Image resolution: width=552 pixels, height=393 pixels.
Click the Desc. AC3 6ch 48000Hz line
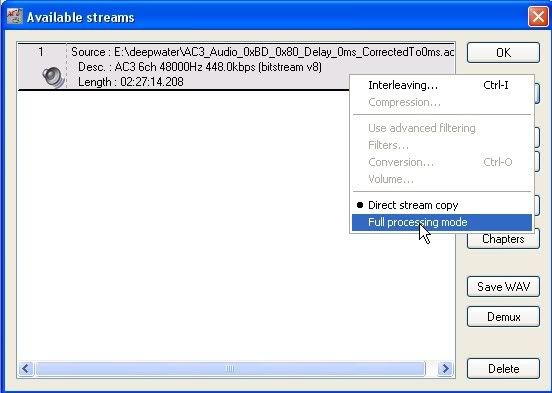coord(200,67)
